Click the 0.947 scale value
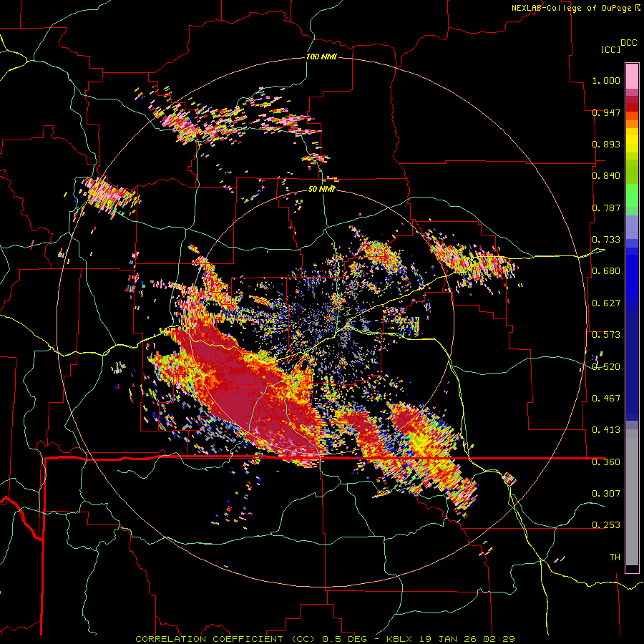The height and width of the screenshot is (644, 644). pos(606,112)
